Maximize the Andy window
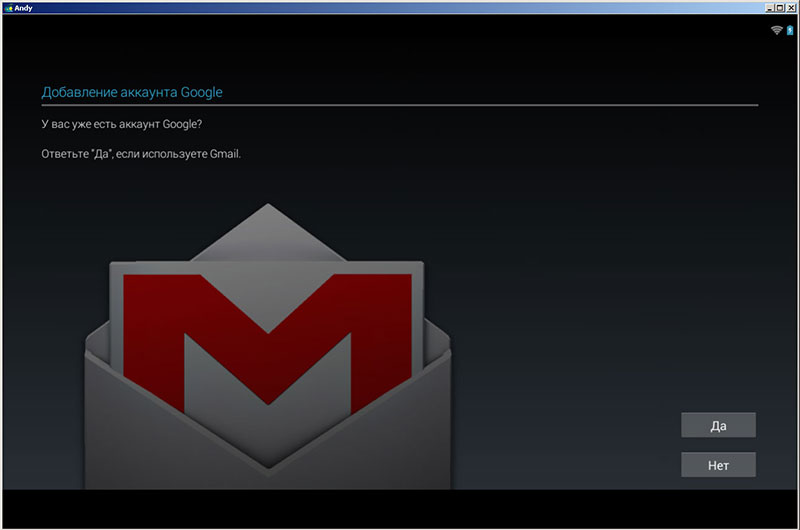 pos(780,8)
